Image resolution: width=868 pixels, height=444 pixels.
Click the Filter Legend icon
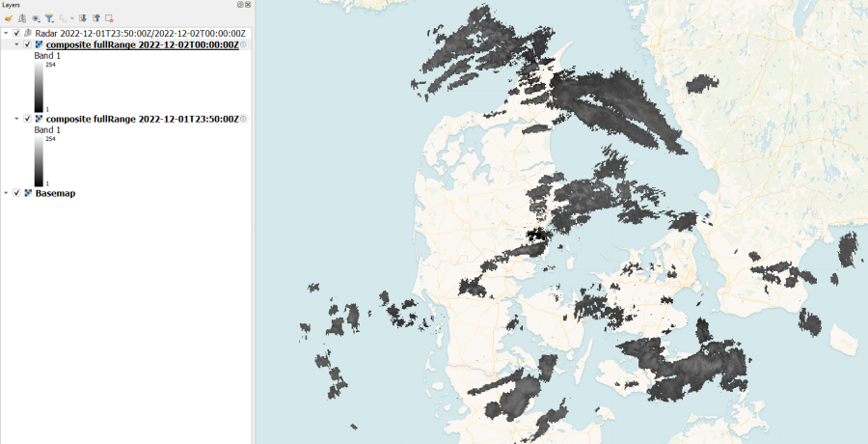[x=49, y=18]
